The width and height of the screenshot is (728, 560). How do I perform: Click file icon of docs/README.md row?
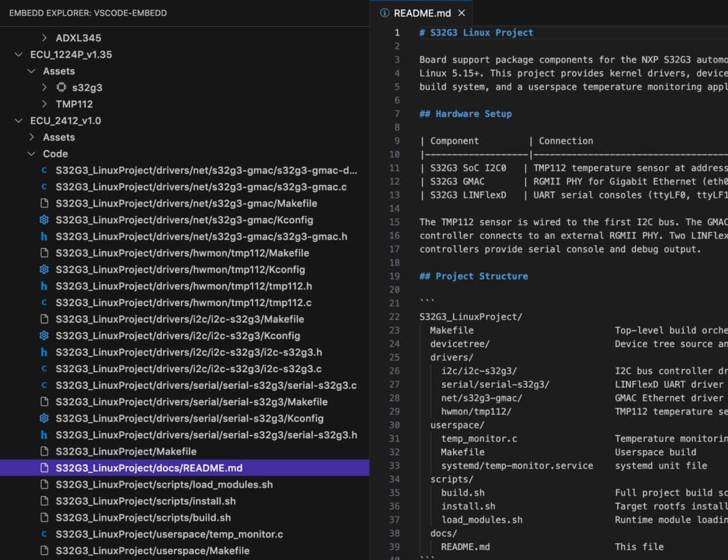[x=44, y=468]
